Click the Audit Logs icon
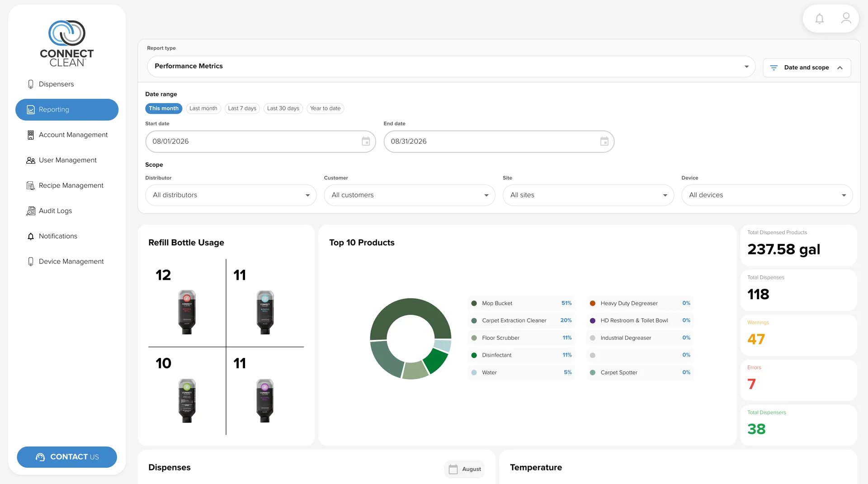This screenshot has height=484, width=868. click(x=31, y=211)
